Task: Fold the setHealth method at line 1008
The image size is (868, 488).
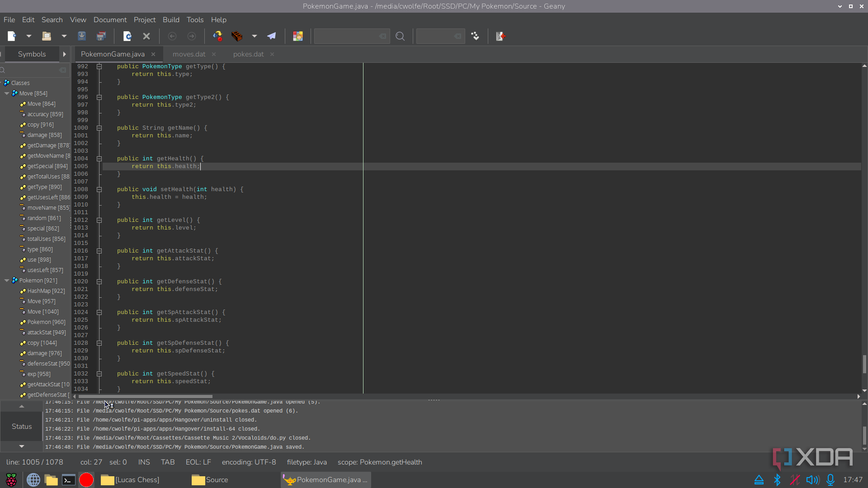Action: click(99, 189)
